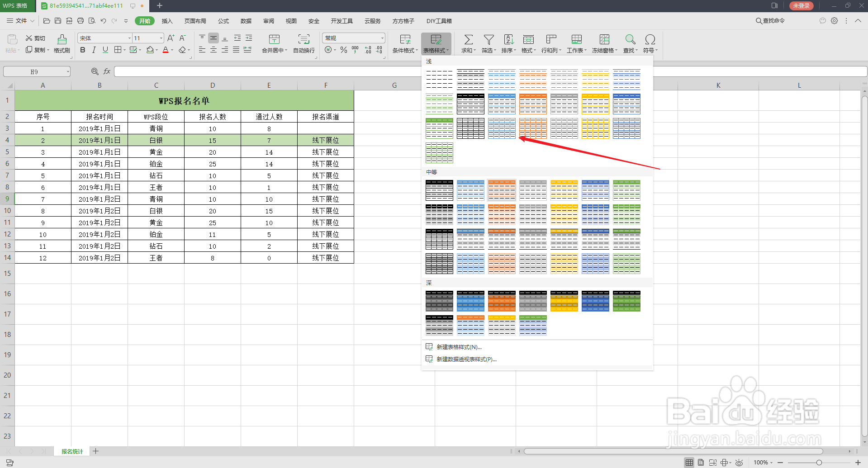The width and height of the screenshot is (868, 468).
Task: Open the Page Layout (页面布局) tab
Action: [195, 21]
